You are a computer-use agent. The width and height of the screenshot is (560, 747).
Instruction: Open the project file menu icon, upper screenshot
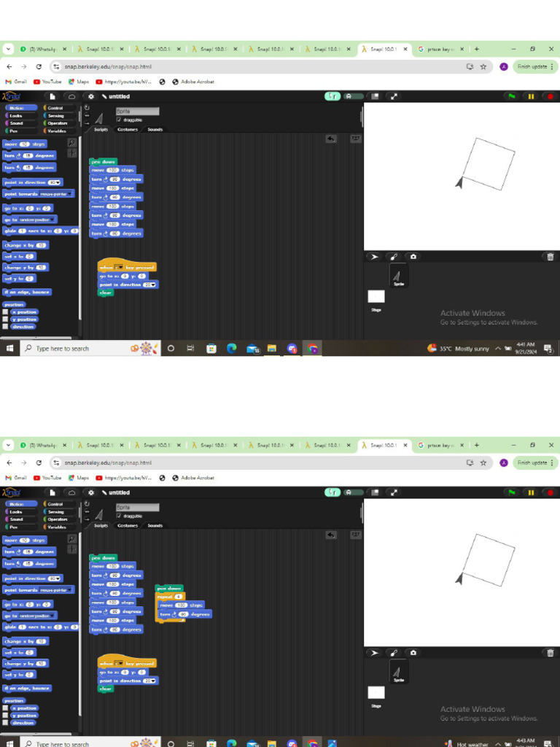(52, 96)
